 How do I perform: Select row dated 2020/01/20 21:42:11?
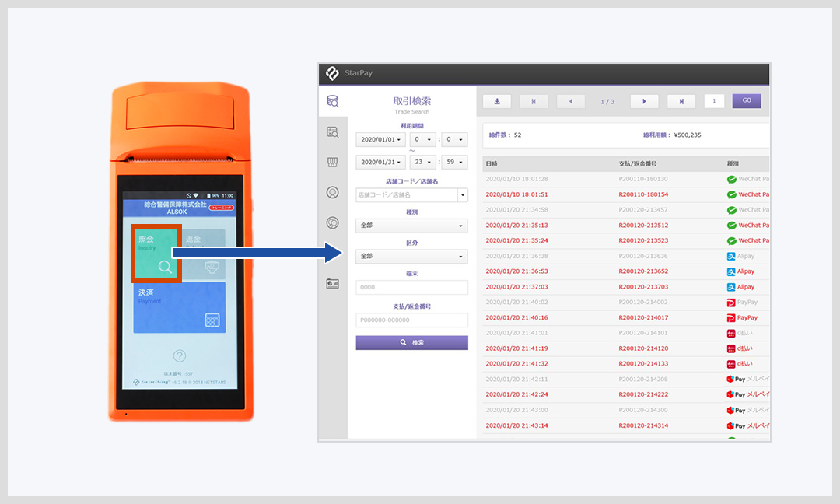click(x=625, y=380)
